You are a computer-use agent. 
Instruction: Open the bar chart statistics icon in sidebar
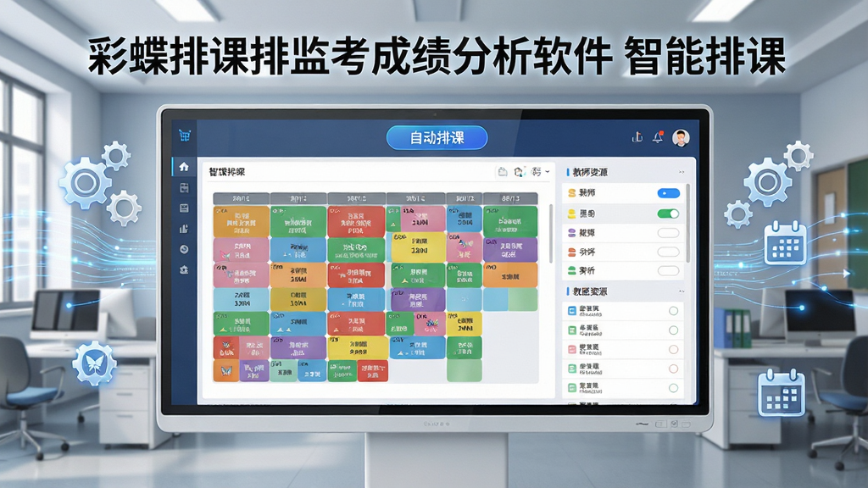(184, 229)
